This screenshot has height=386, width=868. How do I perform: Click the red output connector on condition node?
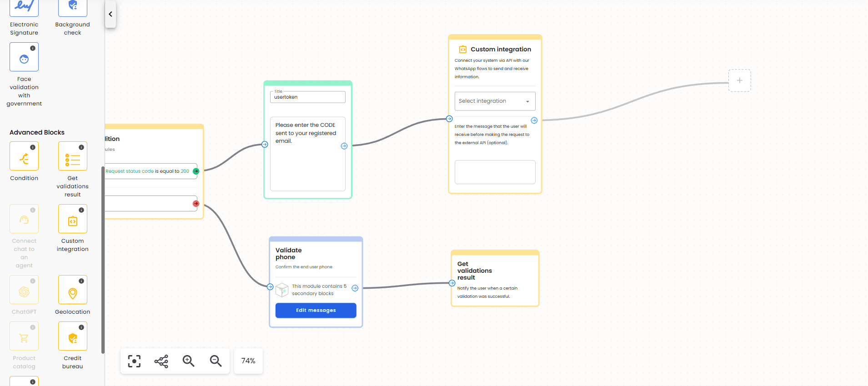coord(196,204)
